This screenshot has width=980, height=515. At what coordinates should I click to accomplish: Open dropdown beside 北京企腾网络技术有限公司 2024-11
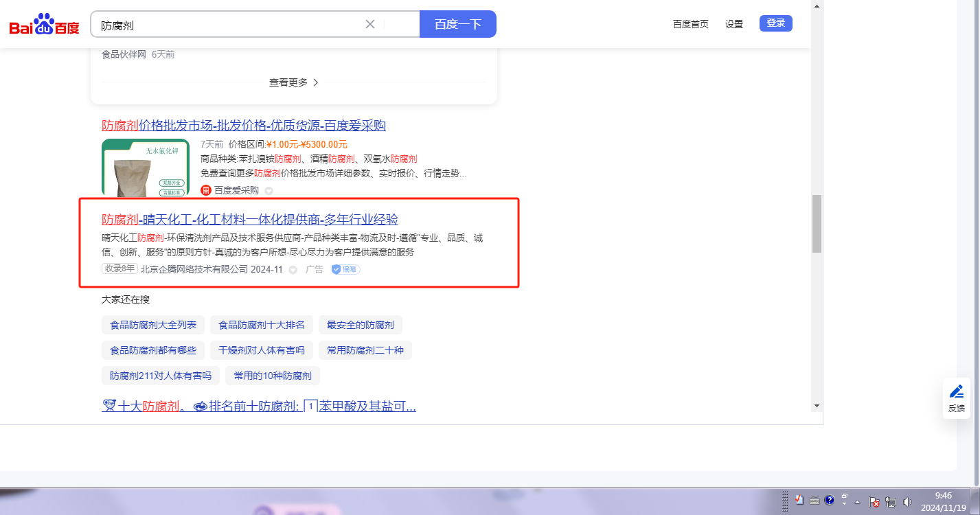click(x=293, y=270)
